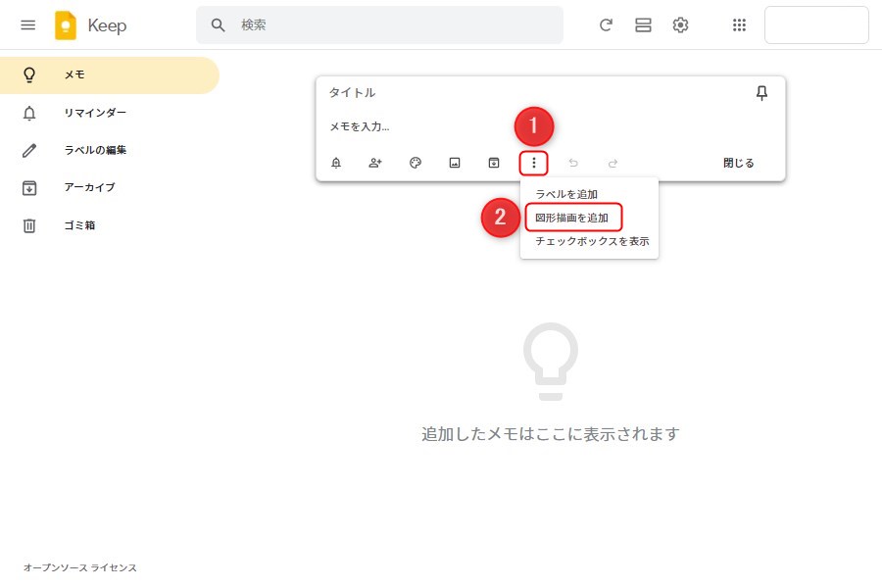Viewport: 882px width, 588px height.
Task: Click the refresh icon
Action: tap(606, 25)
